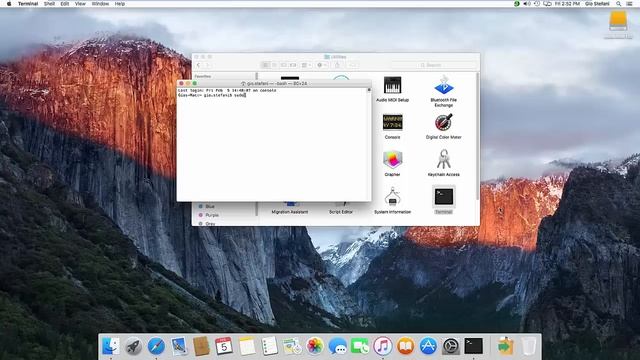Click the Fri 2:52 PM clock
This screenshot has height=360, width=640.
coord(567,4)
